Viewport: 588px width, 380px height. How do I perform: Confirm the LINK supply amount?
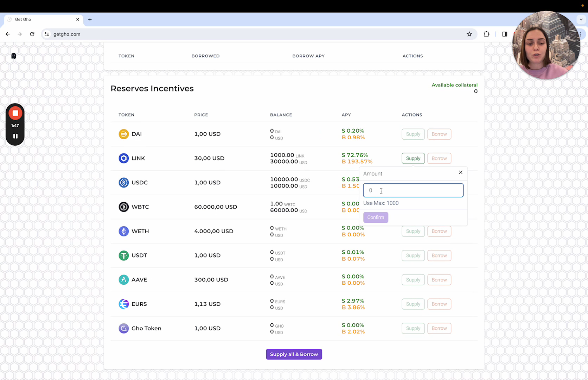pyautogui.click(x=376, y=217)
